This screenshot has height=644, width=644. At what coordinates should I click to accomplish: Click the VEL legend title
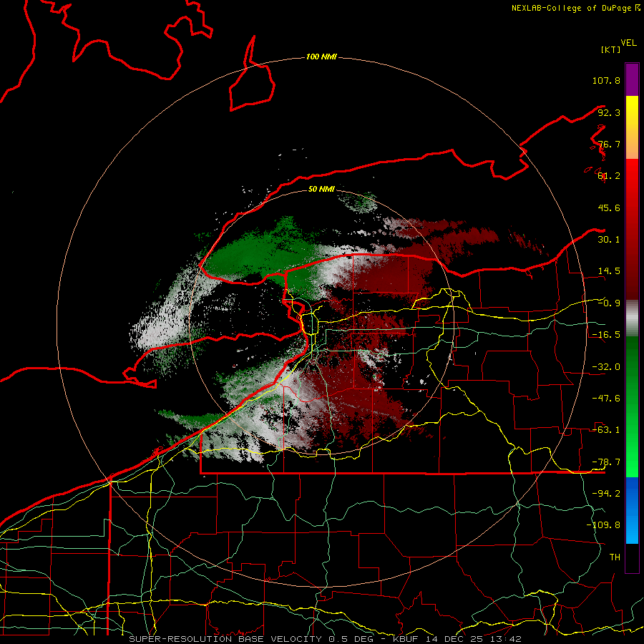coord(628,43)
